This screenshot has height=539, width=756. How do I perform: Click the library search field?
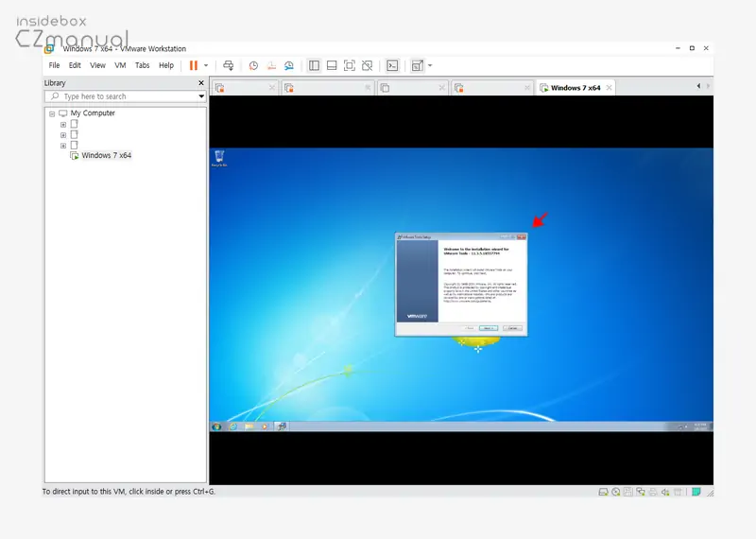click(126, 96)
